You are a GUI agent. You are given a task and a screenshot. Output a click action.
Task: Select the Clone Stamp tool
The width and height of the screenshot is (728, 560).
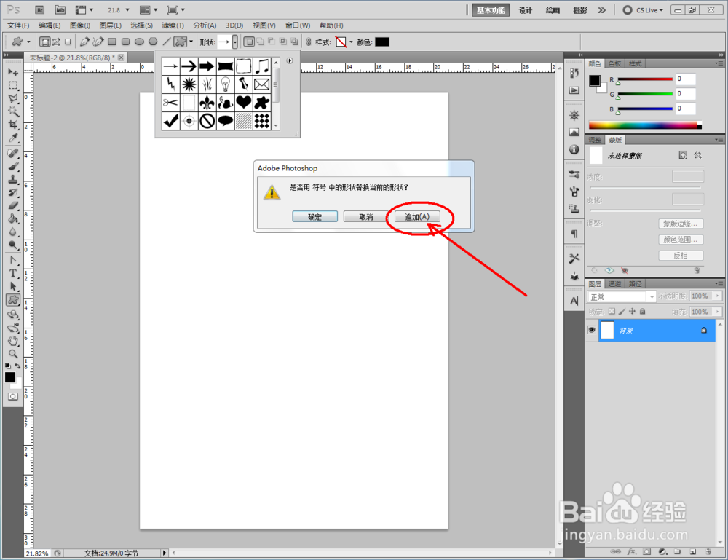tap(13, 179)
